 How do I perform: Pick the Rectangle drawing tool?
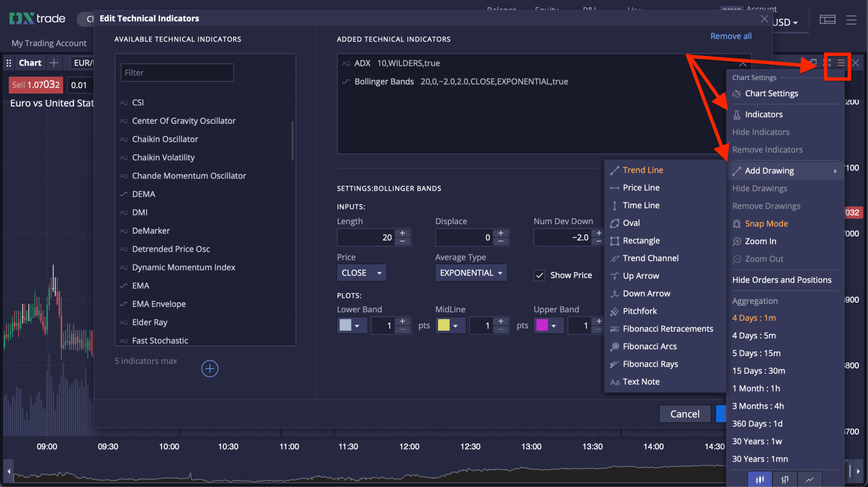[x=641, y=240]
